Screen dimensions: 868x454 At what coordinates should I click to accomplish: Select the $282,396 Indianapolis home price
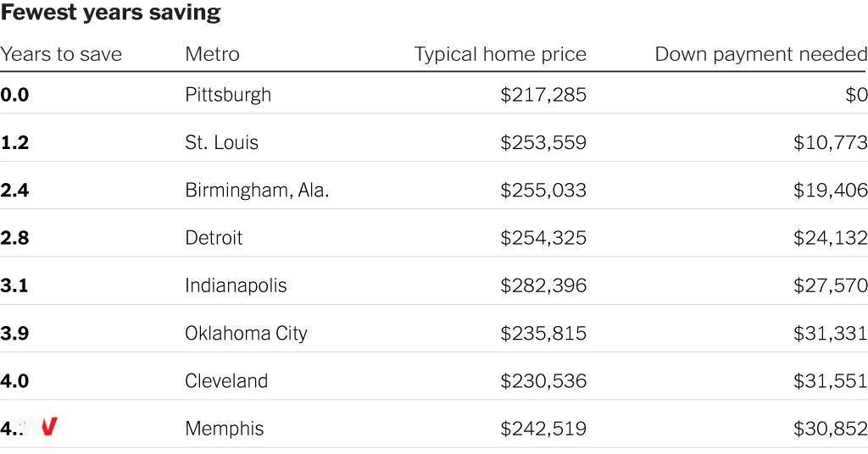tap(543, 285)
